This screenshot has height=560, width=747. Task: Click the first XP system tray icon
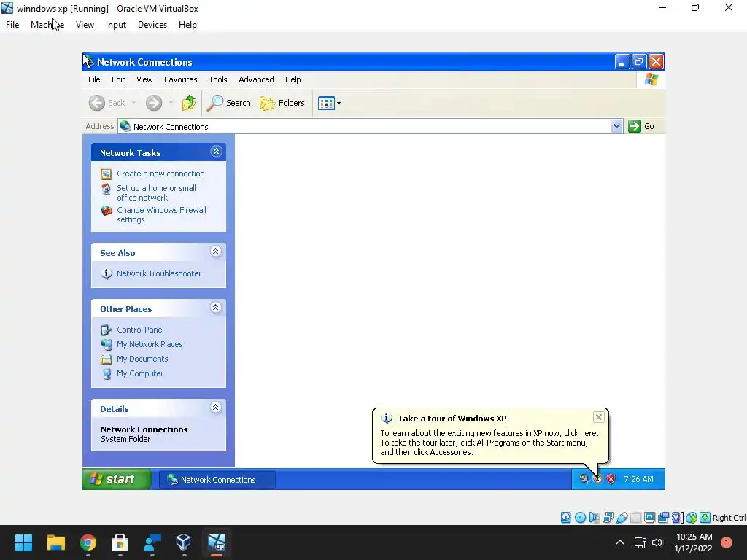(x=584, y=479)
